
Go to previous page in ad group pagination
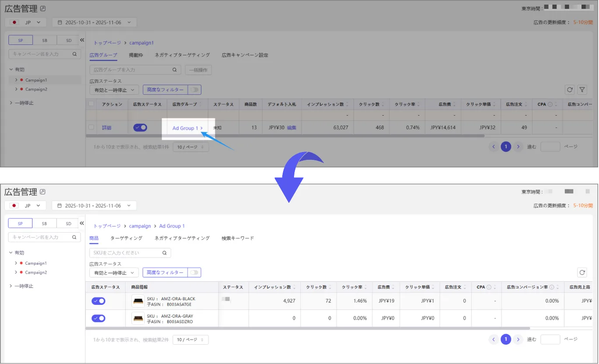pyautogui.click(x=494, y=147)
